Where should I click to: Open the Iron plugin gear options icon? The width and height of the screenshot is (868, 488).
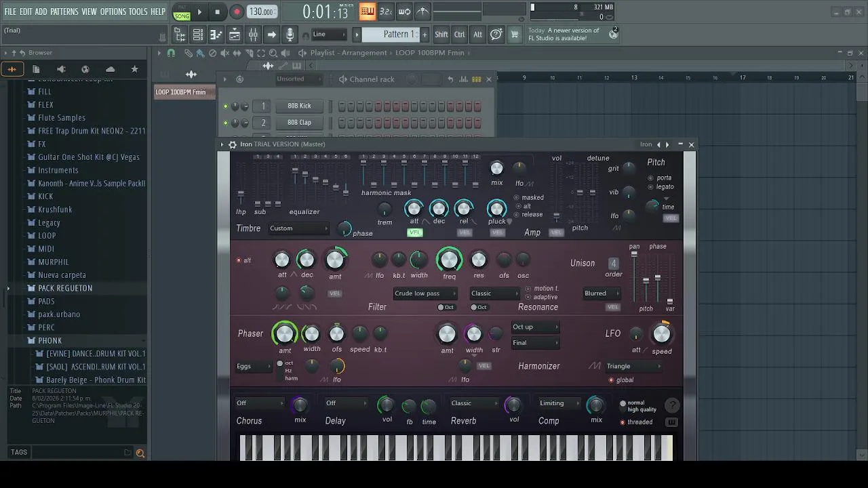coord(233,144)
